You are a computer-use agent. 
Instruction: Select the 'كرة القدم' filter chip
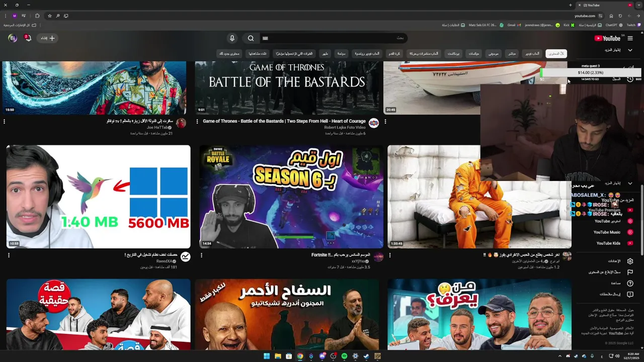(x=394, y=53)
